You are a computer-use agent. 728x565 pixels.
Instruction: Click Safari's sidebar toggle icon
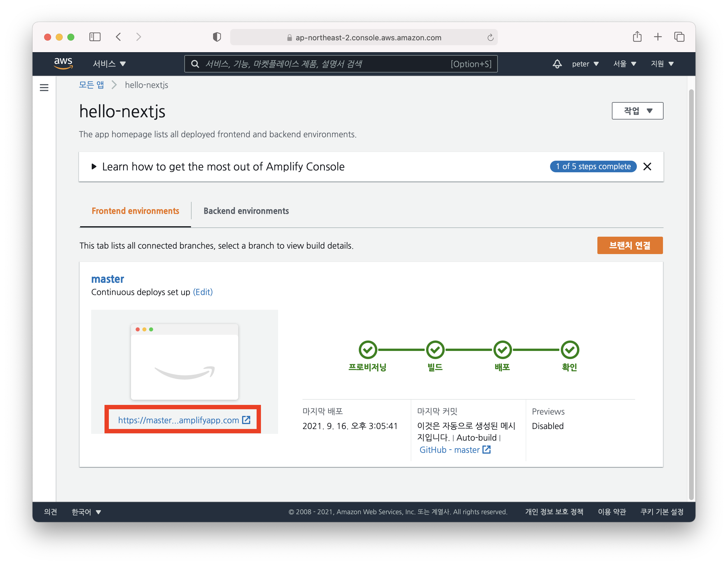click(x=95, y=37)
